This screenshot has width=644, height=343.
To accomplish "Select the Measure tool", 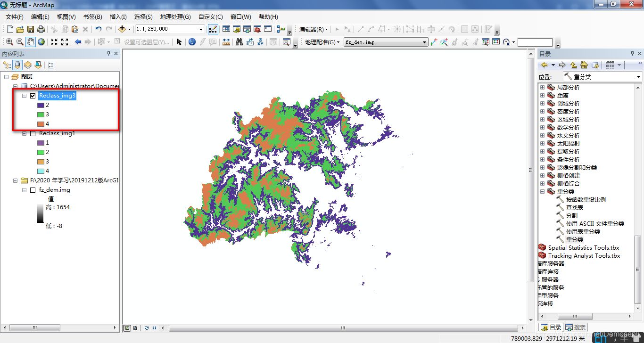I will click(x=226, y=42).
